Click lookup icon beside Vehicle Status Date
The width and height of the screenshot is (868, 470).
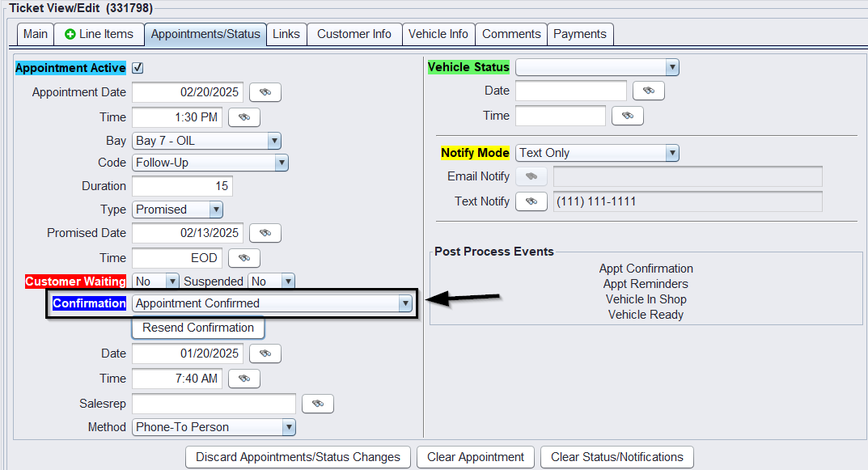click(x=648, y=91)
